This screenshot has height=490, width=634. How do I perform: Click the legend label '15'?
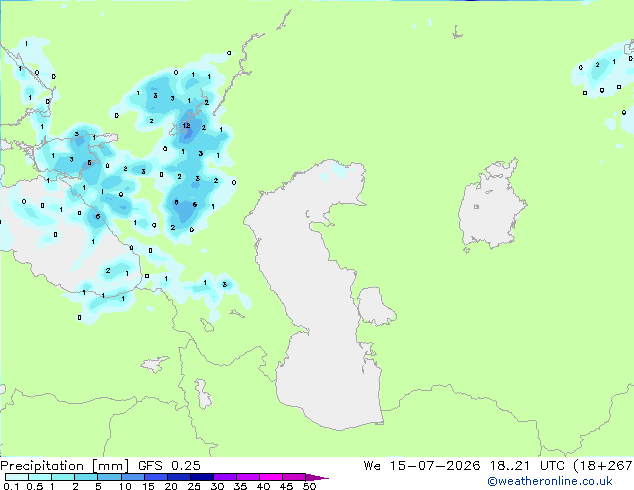pos(148,486)
